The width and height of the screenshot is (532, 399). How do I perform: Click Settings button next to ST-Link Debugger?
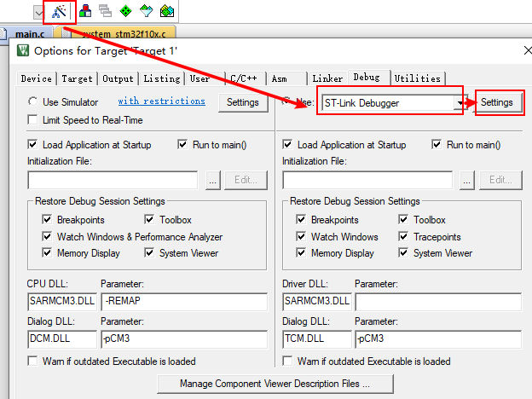pos(496,102)
